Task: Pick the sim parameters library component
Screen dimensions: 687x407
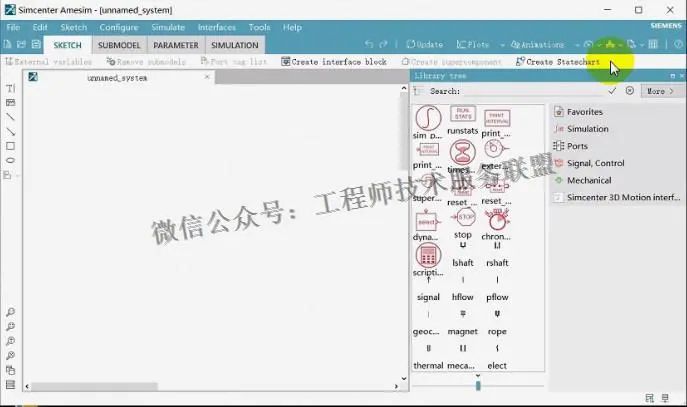Action: [x=428, y=123]
